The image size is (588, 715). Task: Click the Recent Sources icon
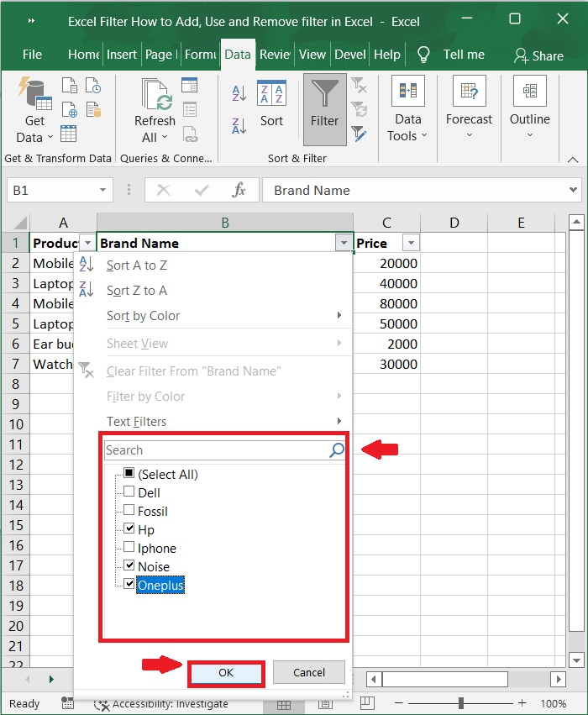coord(93,85)
